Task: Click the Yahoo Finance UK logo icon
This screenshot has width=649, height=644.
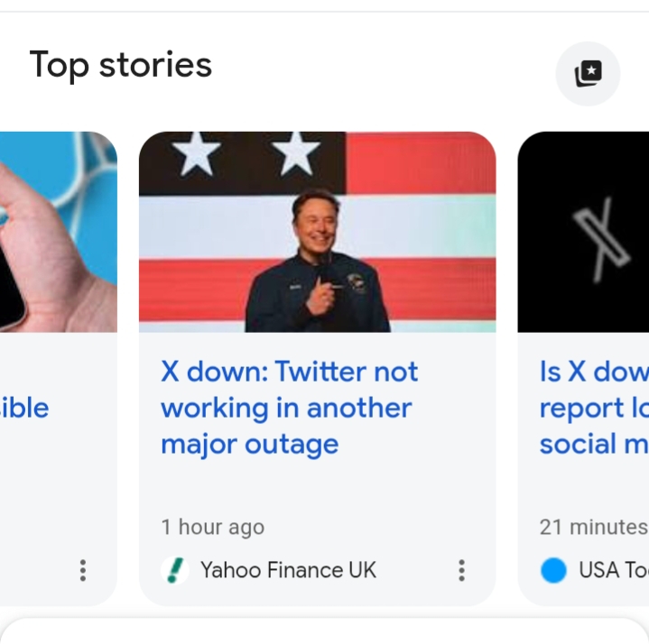Action: [x=174, y=570]
